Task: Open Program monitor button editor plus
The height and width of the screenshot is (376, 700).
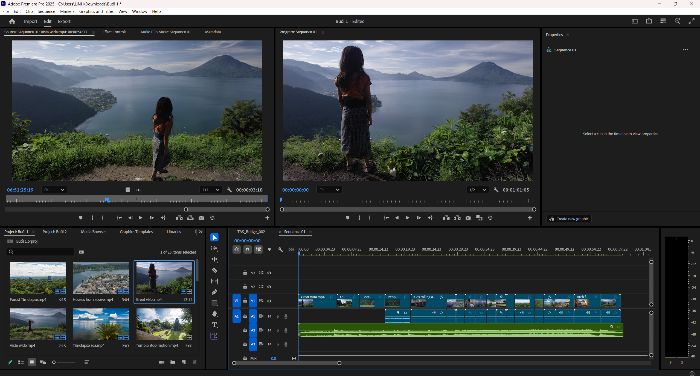Action: 530,218
